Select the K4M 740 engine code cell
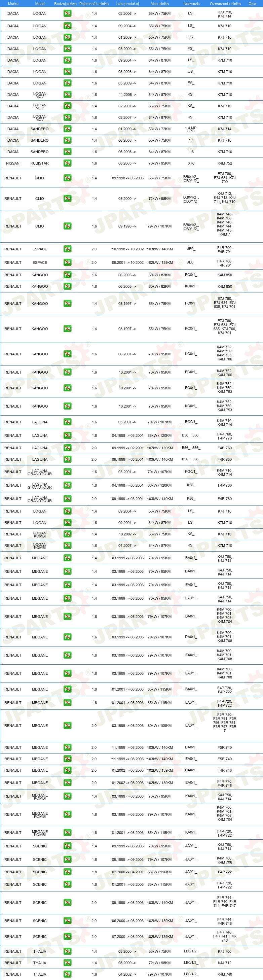This screenshot has width=263, height=980. click(225, 974)
